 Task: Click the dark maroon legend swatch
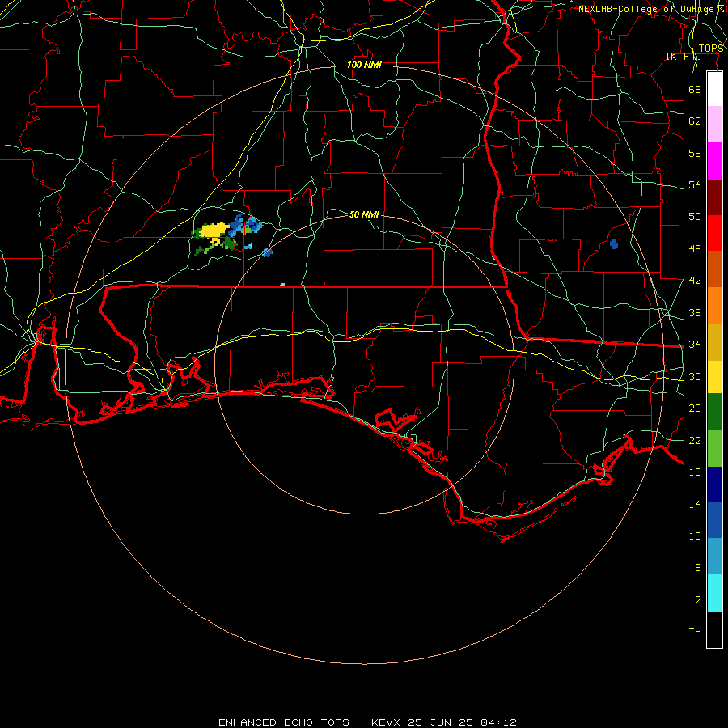point(714,197)
